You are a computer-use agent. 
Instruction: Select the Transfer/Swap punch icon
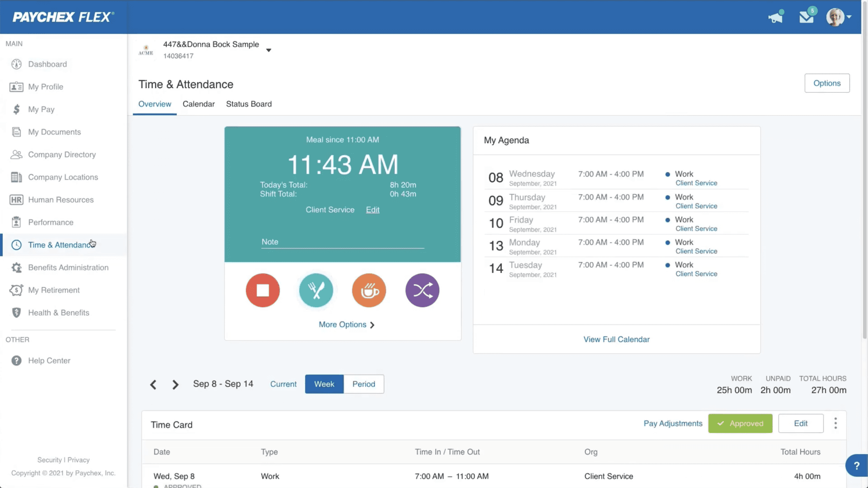point(422,290)
